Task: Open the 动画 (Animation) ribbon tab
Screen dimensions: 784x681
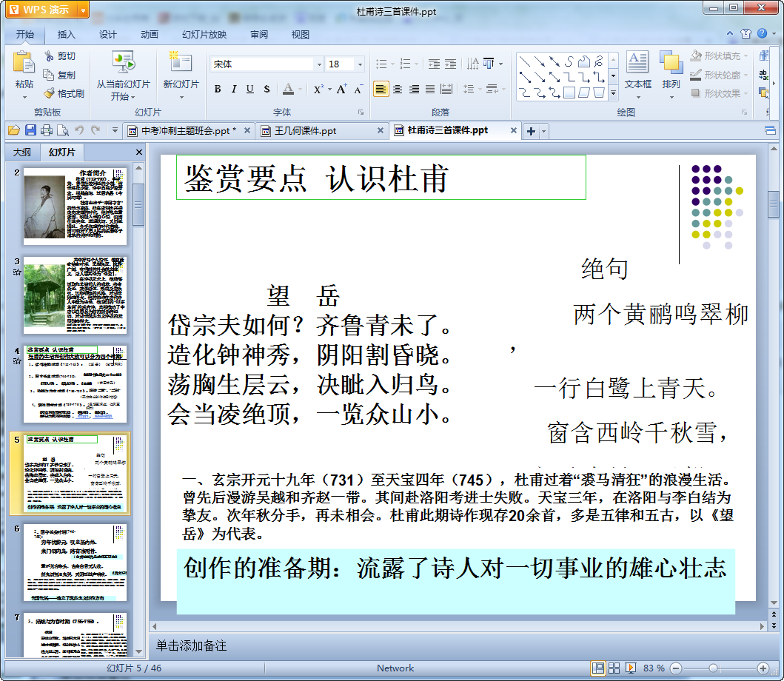Action: tap(149, 35)
